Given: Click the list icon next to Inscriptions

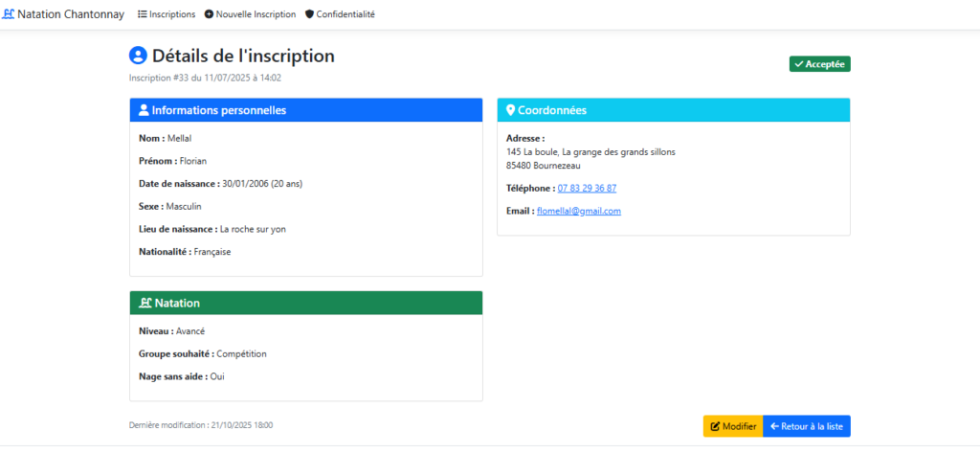Looking at the screenshot, I should 143,13.
